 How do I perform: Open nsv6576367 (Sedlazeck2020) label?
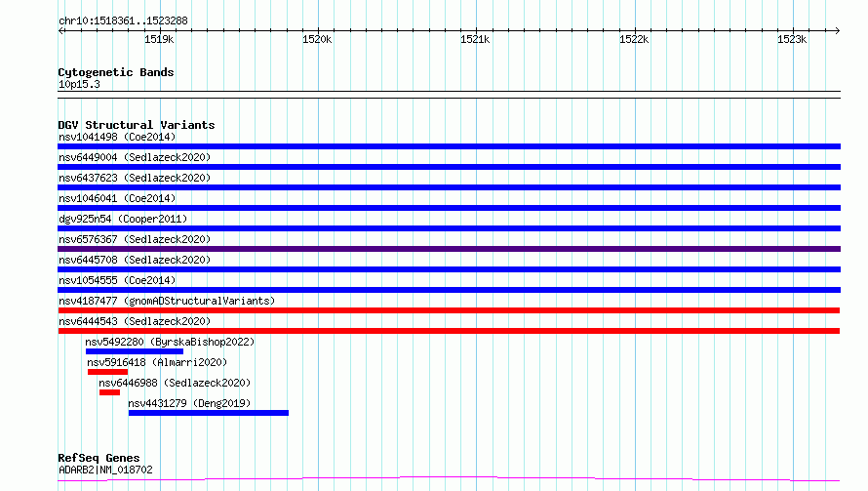[x=135, y=239]
